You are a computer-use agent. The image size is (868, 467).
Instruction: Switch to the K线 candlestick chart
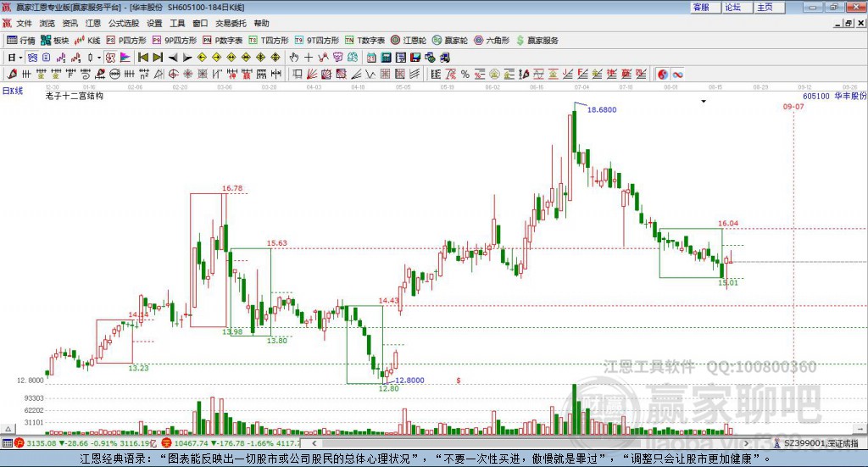(87, 41)
